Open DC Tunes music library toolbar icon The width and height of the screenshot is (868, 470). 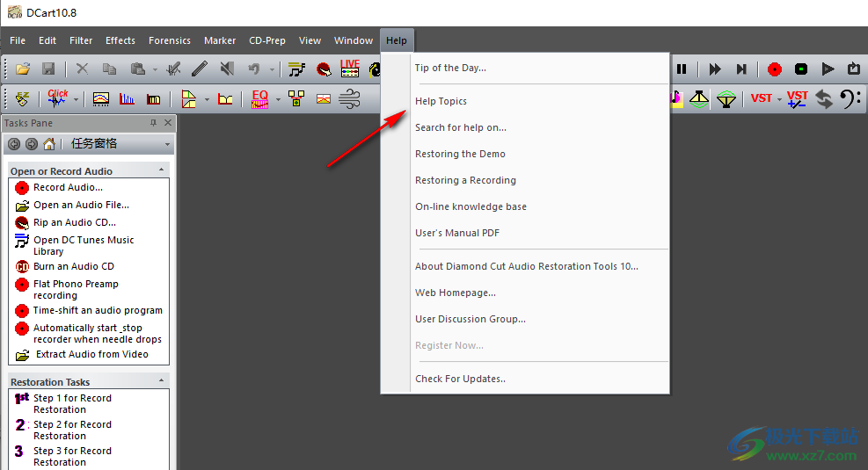pyautogui.click(x=296, y=69)
